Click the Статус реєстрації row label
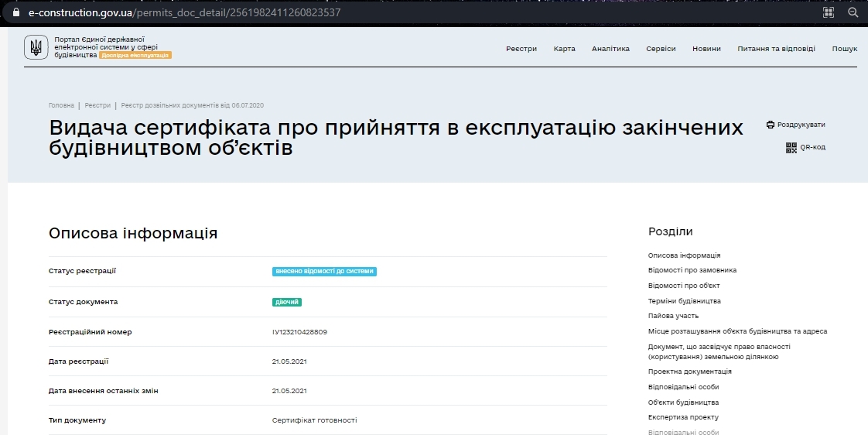 click(x=83, y=271)
